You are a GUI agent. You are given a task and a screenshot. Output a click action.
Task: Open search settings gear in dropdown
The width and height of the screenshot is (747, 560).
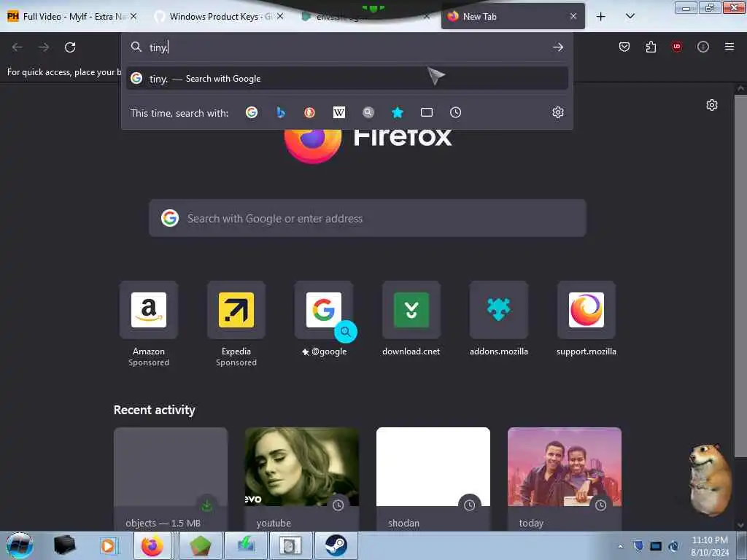pyautogui.click(x=558, y=112)
